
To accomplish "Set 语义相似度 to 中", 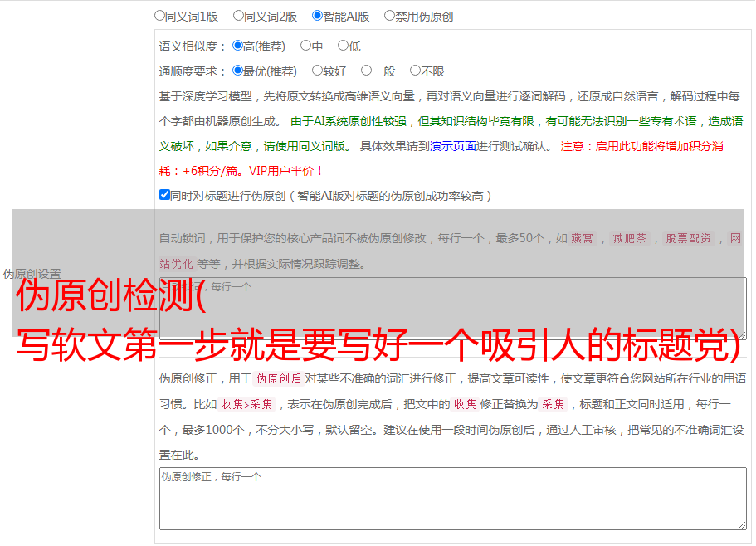I will [305, 46].
